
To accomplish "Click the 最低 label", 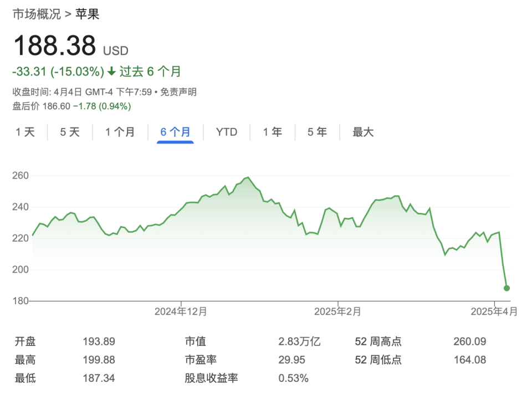I will tap(25, 378).
